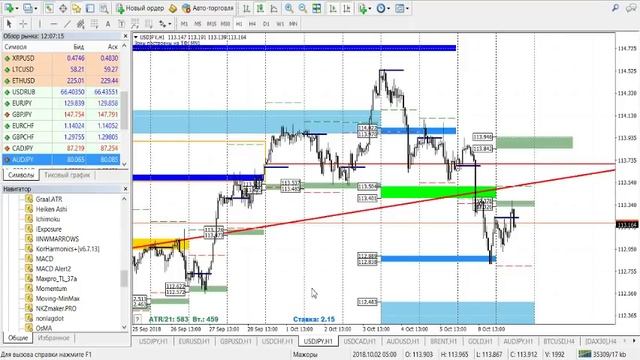
Task: Select the horizontal line tool
Action: point(53,24)
